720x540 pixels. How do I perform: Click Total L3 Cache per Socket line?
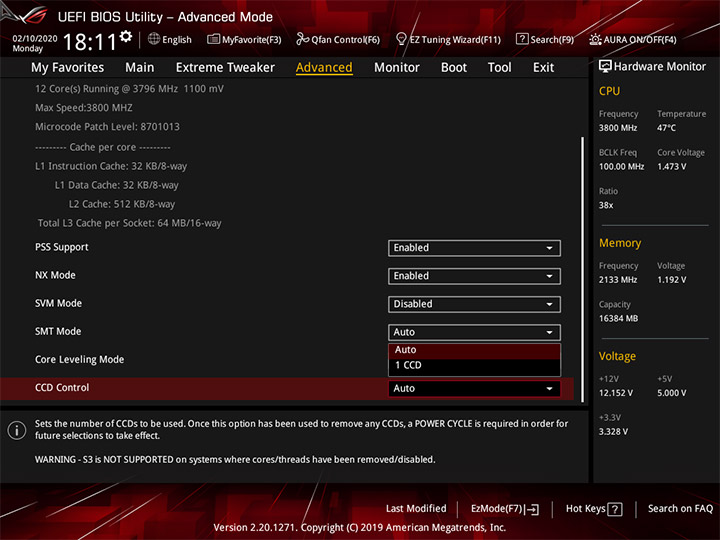point(129,223)
